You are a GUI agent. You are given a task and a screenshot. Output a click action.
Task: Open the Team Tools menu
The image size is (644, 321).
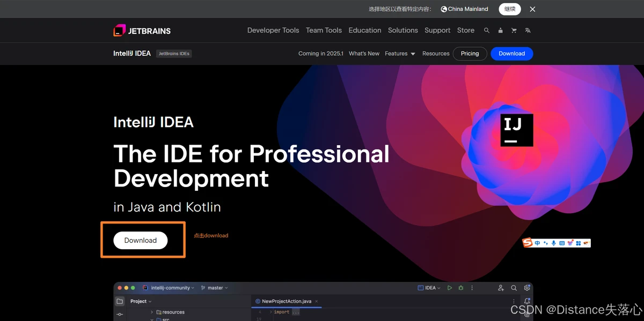(x=324, y=31)
